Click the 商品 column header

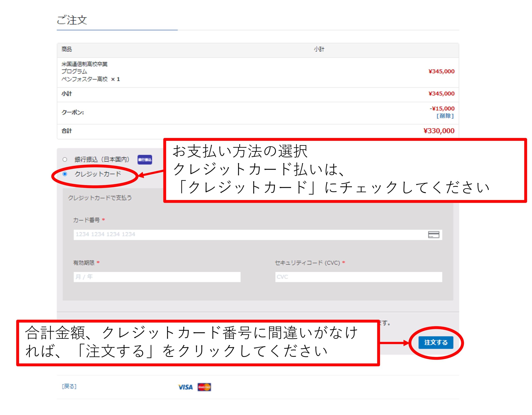click(66, 49)
